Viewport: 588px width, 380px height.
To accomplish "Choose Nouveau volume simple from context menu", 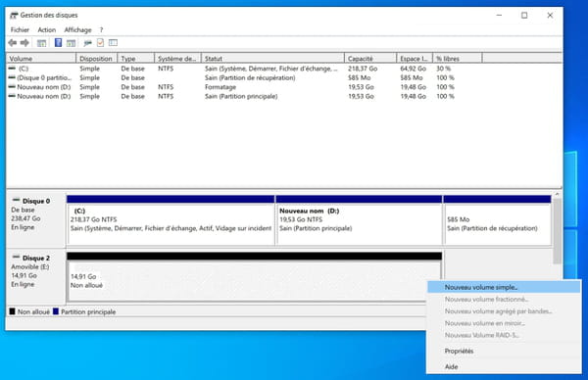I will click(x=504, y=287).
